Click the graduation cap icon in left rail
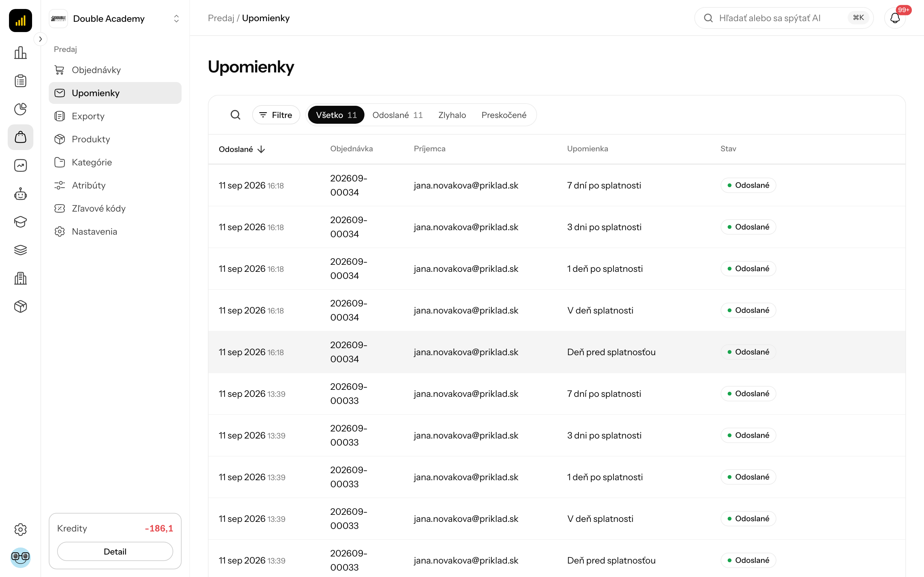Image resolution: width=924 pixels, height=577 pixels. coord(20,222)
